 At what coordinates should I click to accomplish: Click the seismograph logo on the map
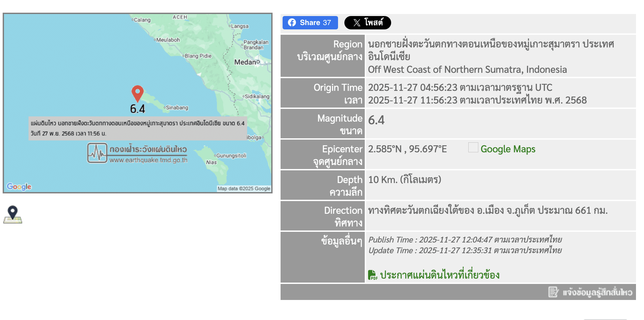97,153
